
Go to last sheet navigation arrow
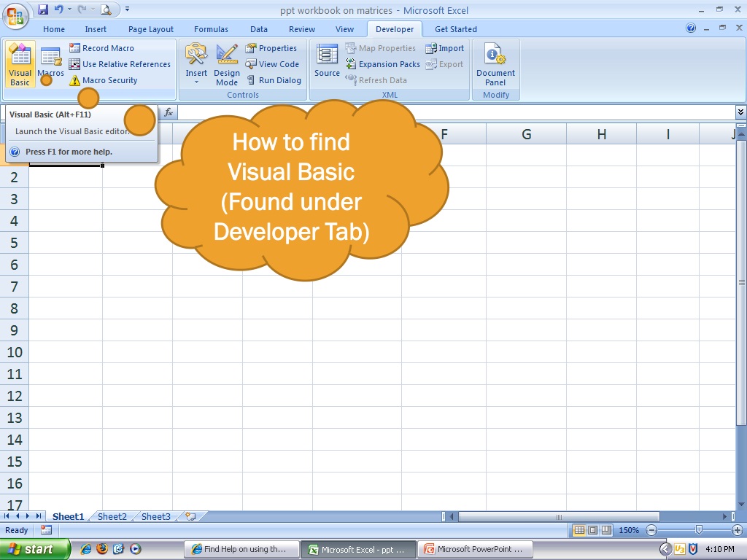click(x=38, y=516)
